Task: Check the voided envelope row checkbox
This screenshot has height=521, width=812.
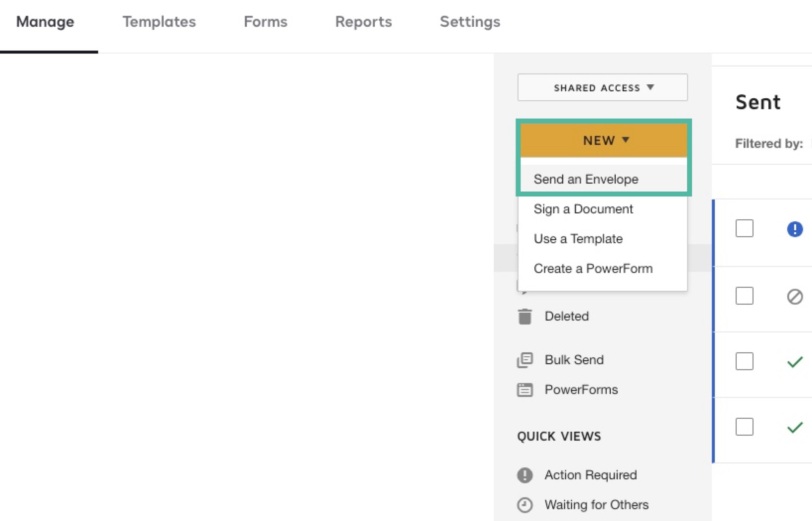Action: click(744, 296)
